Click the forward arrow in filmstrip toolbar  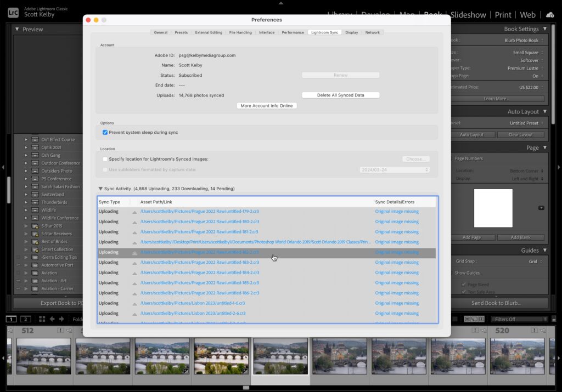tap(62, 319)
